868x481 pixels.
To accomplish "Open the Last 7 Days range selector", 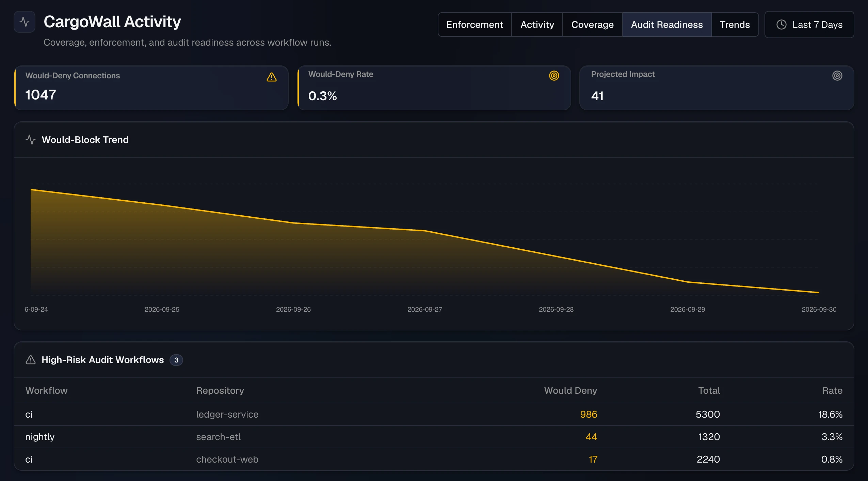I will pyautogui.click(x=809, y=25).
